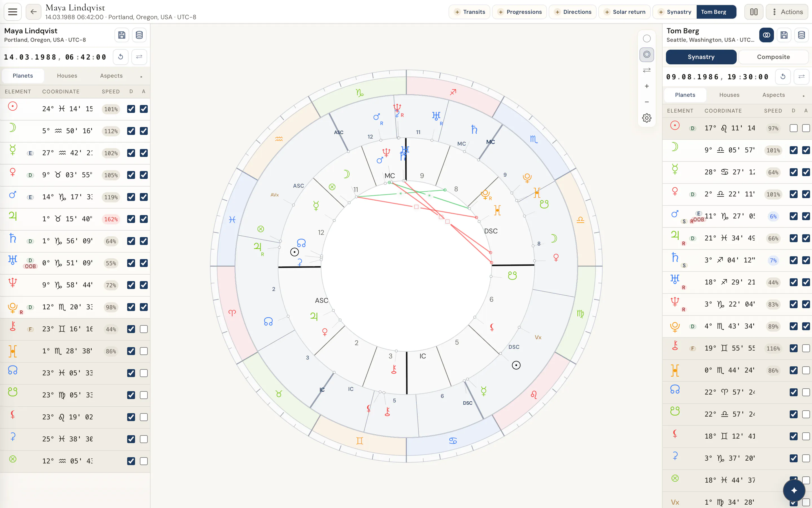Open the Actions dropdown menu
812x508 pixels.
click(x=787, y=12)
